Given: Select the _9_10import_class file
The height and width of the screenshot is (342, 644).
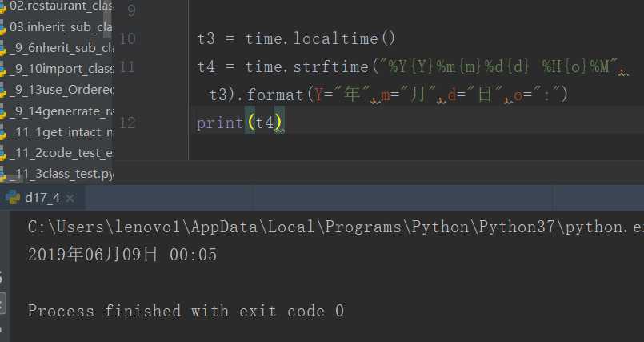Looking at the screenshot, I should click(x=61, y=69).
